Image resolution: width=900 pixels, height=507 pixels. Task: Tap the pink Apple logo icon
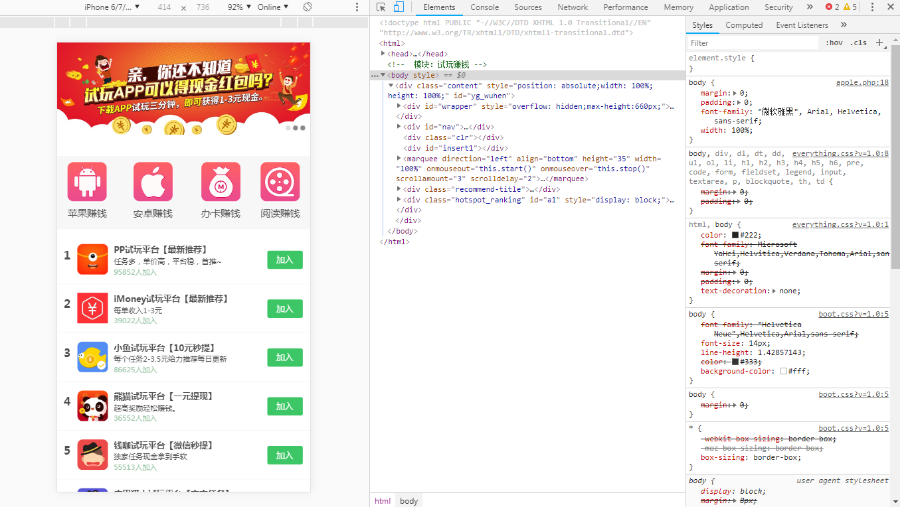[x=153, y=181]
